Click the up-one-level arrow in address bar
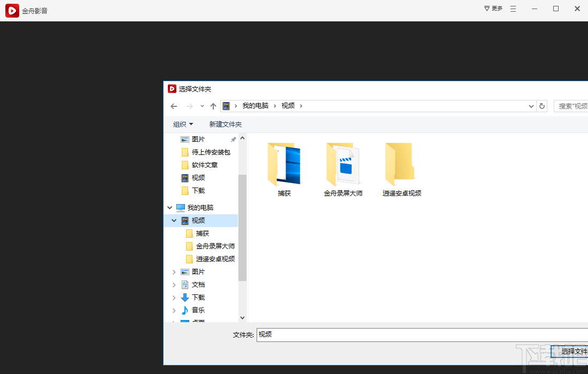Screen dimensions: 588x374 pyautogui.click(x=213, y=106)
